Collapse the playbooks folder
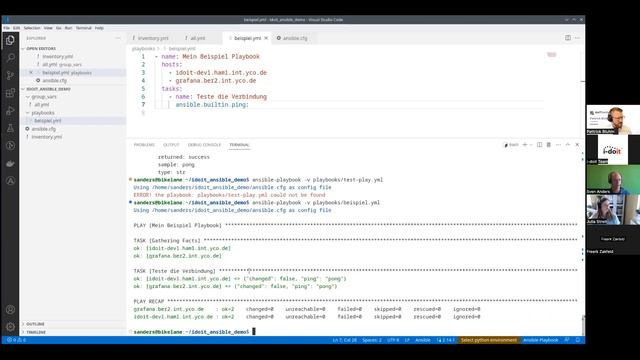The image size is (640, 360). (x=43, y=113)
